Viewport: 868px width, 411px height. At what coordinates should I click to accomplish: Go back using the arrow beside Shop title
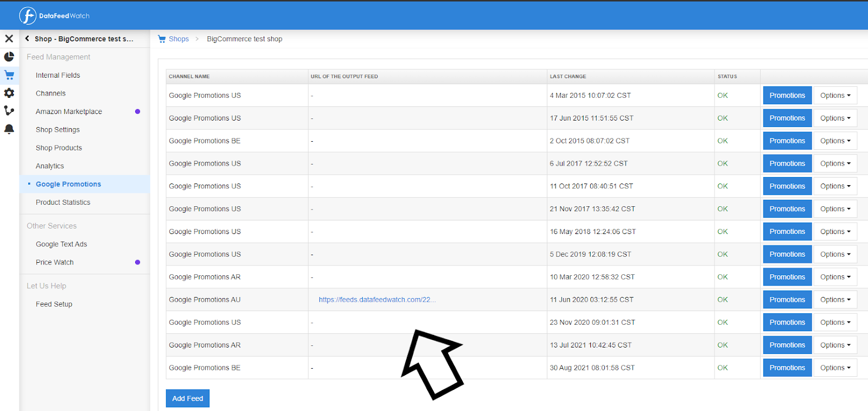click(x=27, y=39)
